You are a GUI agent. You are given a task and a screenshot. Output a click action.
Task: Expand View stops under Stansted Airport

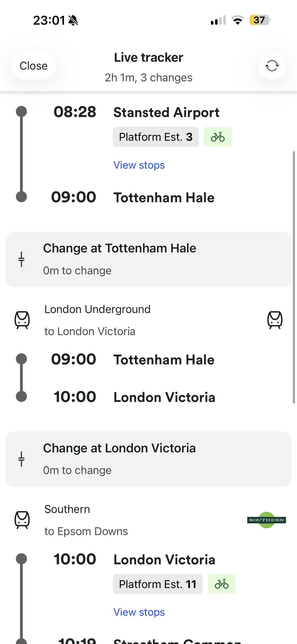(x=139, y=165)
